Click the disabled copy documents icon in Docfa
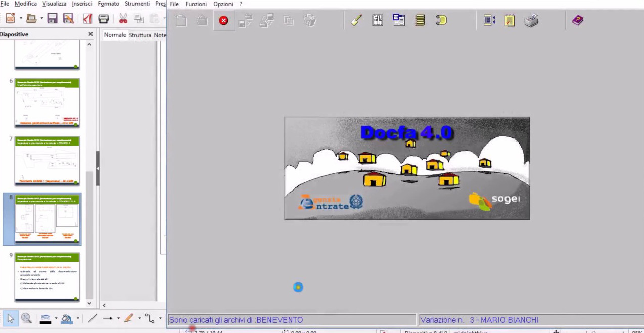The height and width of the screenshot is (333, 644). point(289,21)
